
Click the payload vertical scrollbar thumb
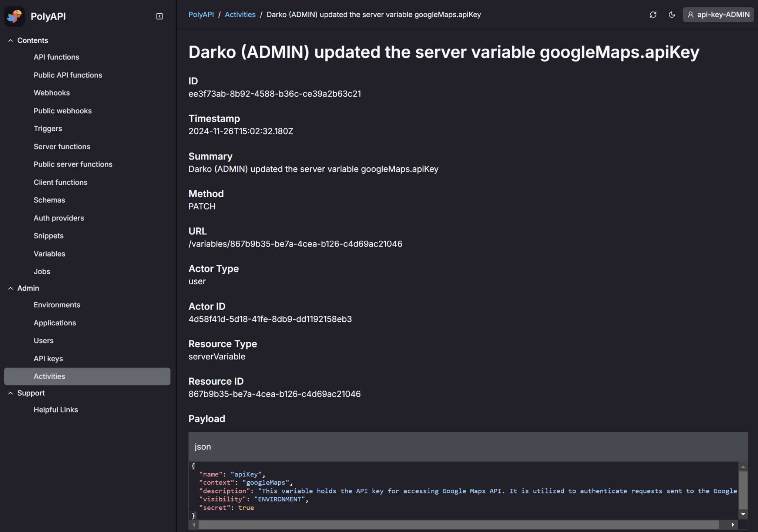[x=743, y=490]
